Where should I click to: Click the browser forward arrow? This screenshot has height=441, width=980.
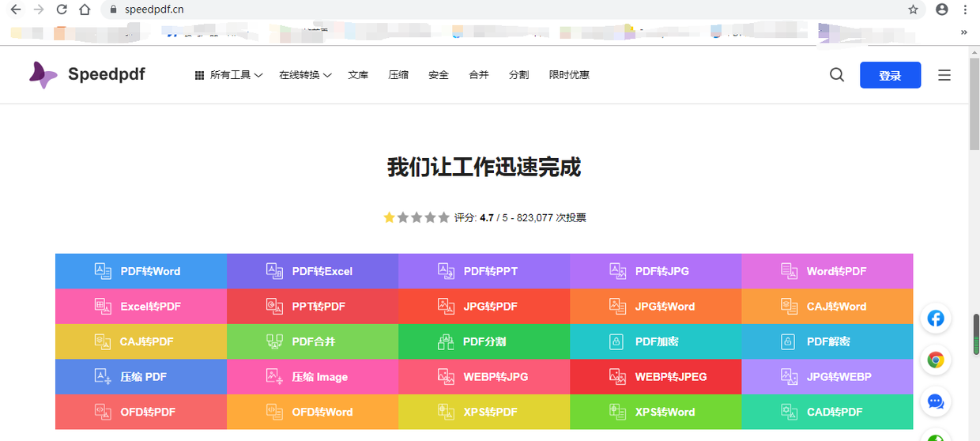coord(38,9)
